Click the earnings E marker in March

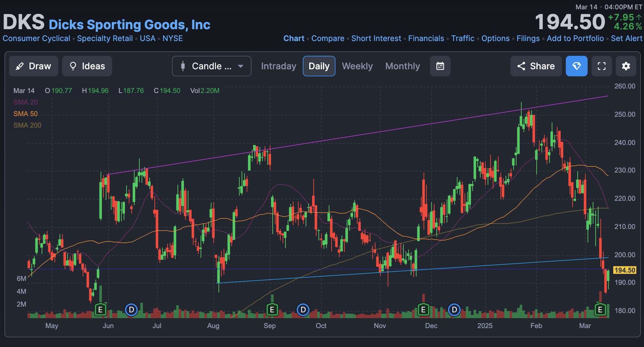(x=600, y=310)
